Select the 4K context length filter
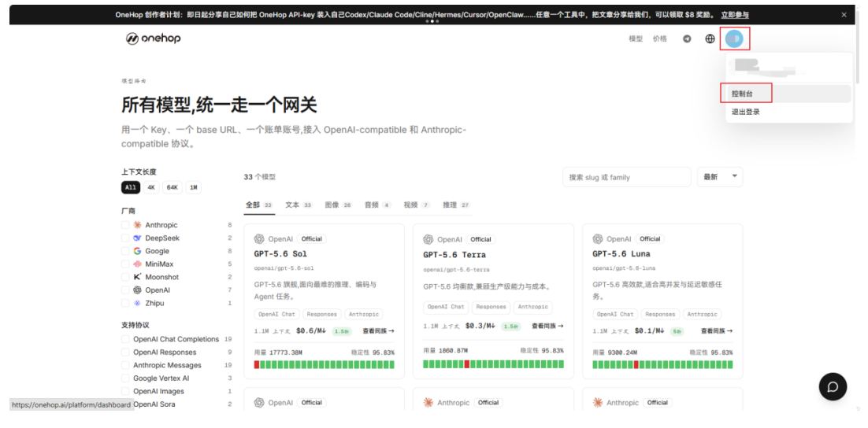 151,187
